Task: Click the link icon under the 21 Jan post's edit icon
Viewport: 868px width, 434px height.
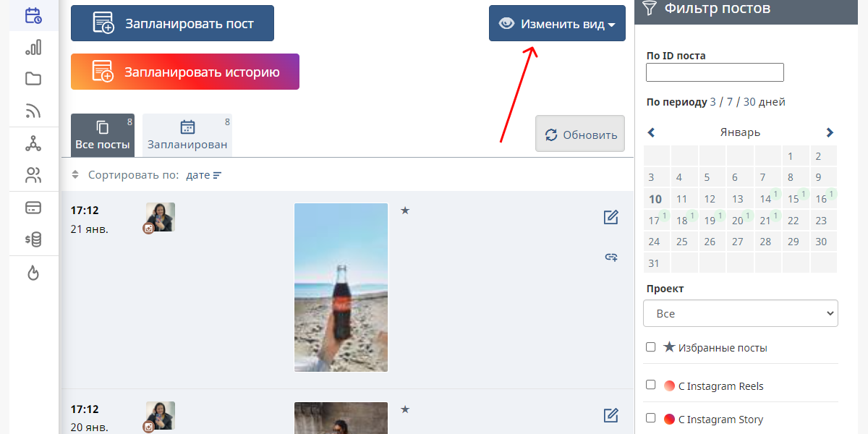Action: click(611, 257)
